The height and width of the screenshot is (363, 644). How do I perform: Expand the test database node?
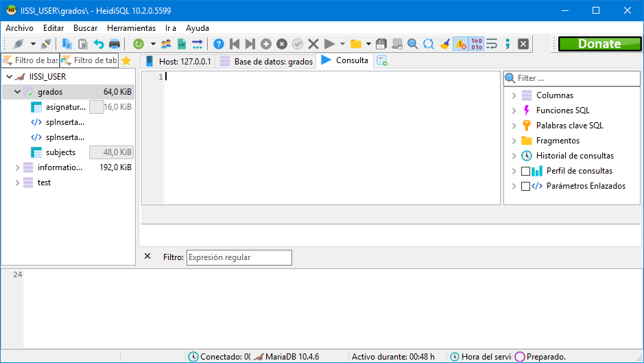17,183
